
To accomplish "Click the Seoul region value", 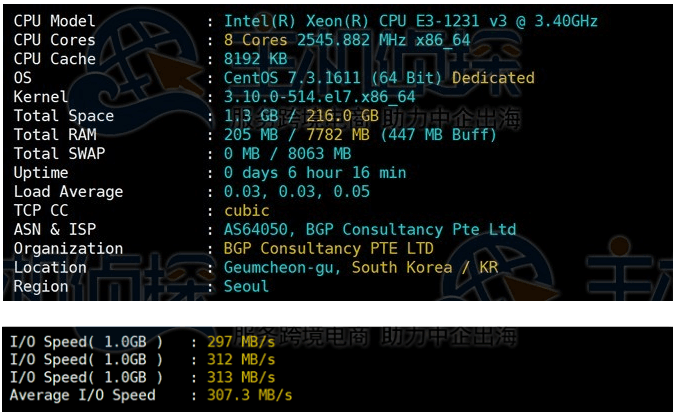I will (x=246, y=287).
